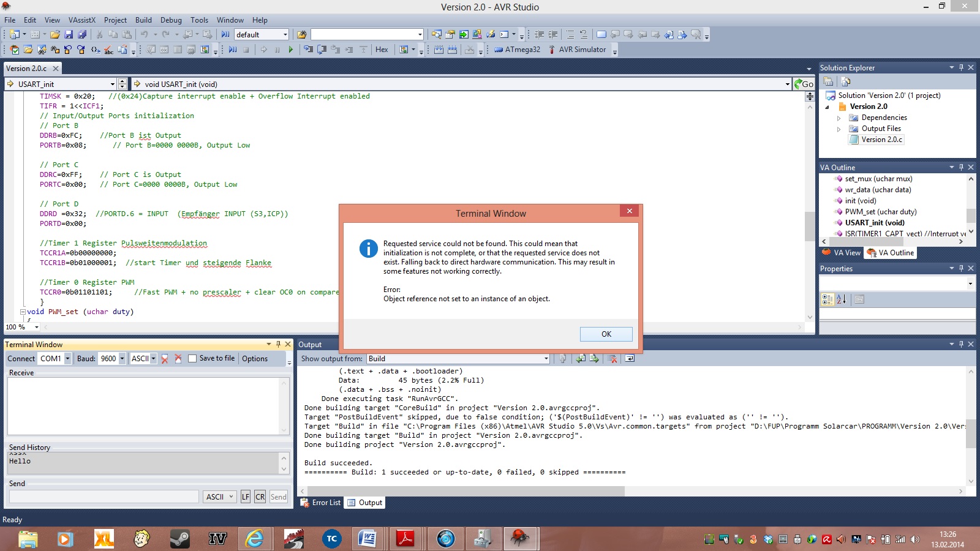This screenshot has width=980, height=551.
Task: Click the Increase indent icon
Action: 553,34
